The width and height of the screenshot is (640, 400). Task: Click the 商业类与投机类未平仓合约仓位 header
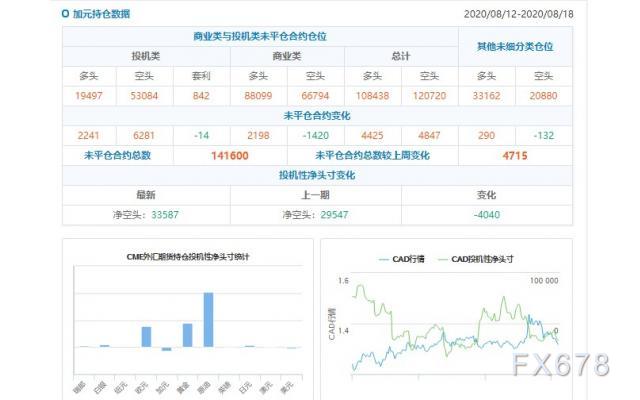pos(260,36)
